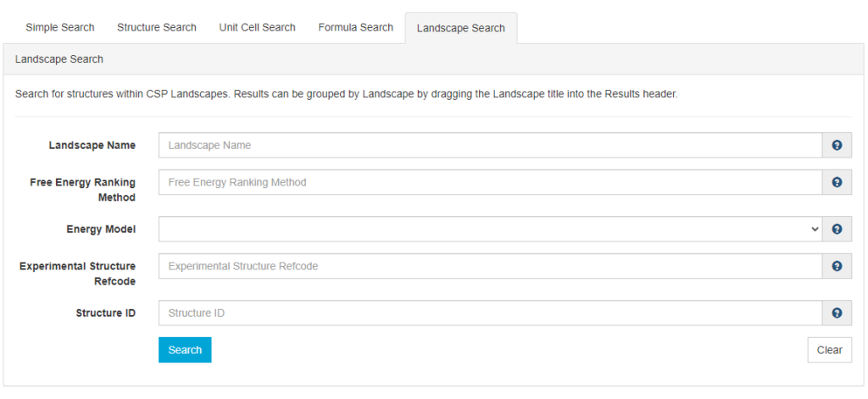The width and height of the screenshot is (868, 399).
Task: Click the Structure ID text field
Action: coord(490,313)
